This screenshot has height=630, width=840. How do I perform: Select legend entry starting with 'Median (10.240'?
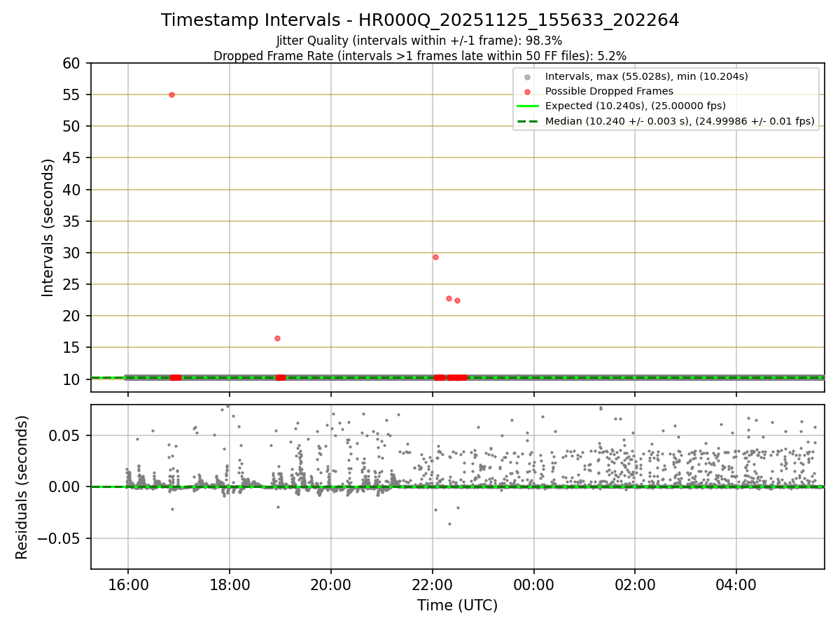click(680, 121)
